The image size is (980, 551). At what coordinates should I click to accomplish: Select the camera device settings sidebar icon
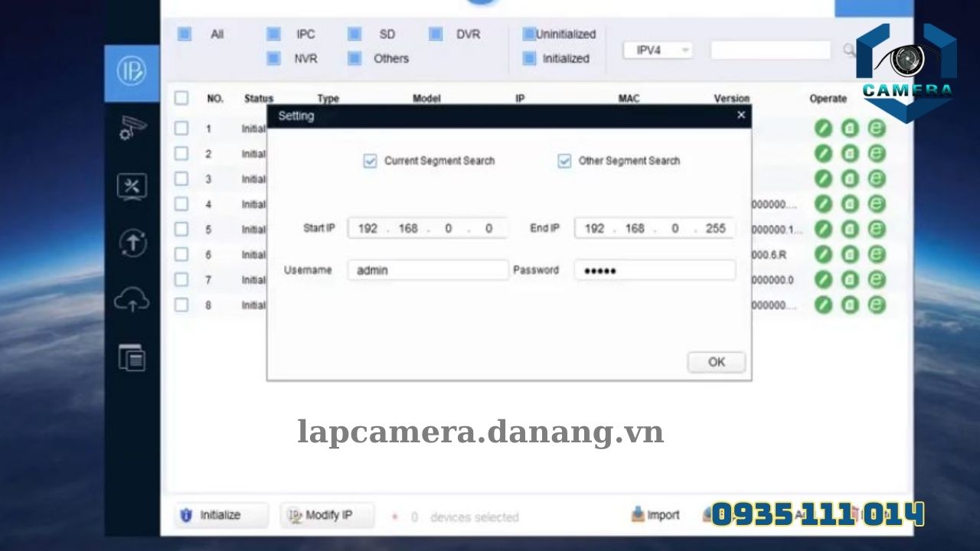[x=130, y=129]
